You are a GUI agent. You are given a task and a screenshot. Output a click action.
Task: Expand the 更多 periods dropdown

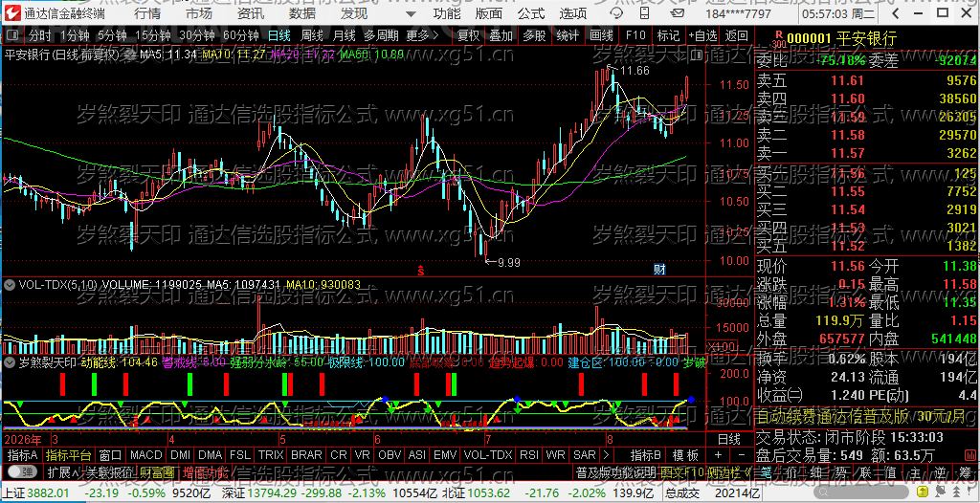coord(422,35)
